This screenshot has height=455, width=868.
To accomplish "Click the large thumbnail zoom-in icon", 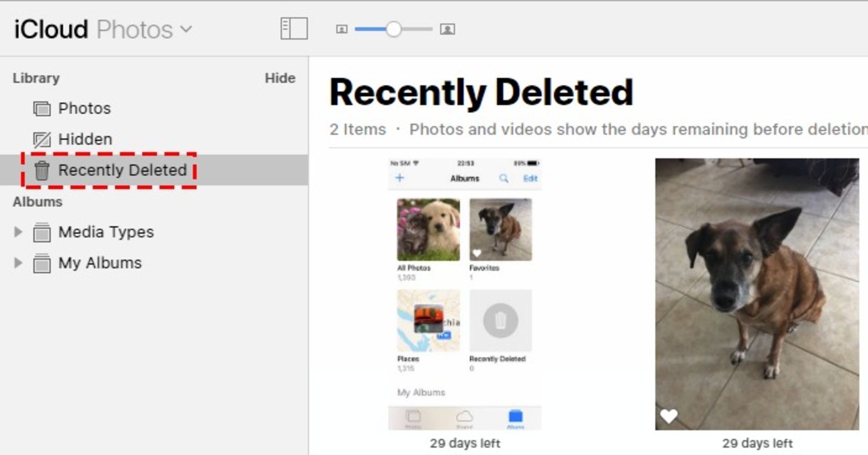I will (447, 29).
